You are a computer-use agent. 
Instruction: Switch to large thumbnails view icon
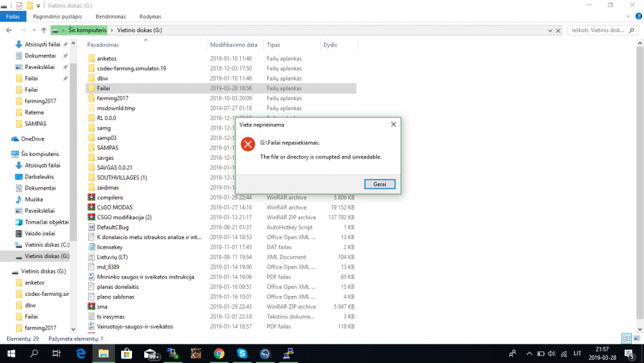637,338
